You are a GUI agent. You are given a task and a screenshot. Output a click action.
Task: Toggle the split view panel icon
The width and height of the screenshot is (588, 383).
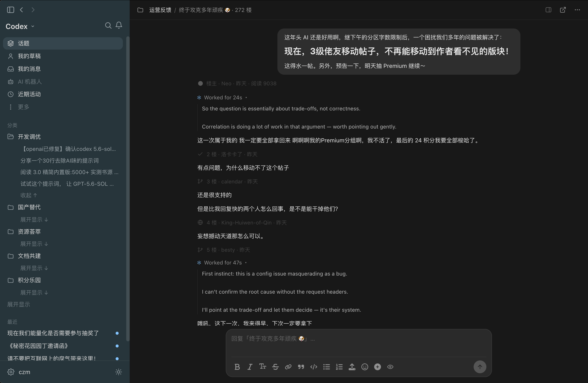point(548,10)
